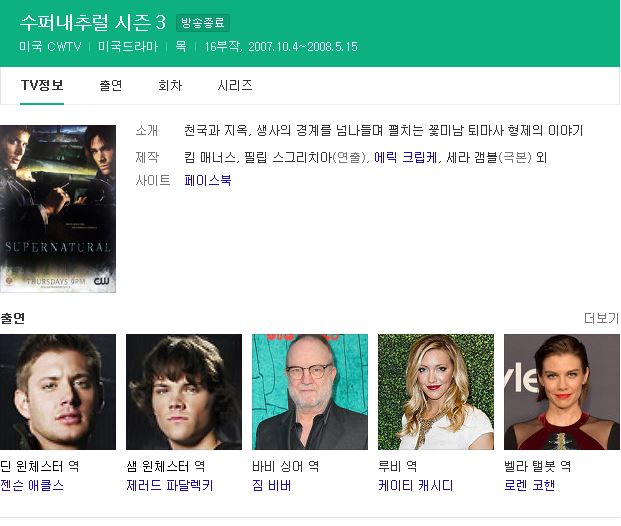
Task: Open the 시리즈 tab
Action: [234, 86]
